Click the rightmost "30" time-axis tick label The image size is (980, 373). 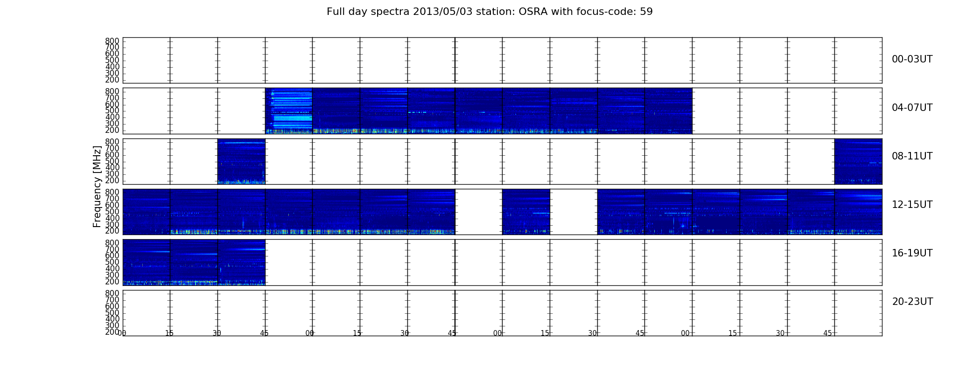pos(780,333)
